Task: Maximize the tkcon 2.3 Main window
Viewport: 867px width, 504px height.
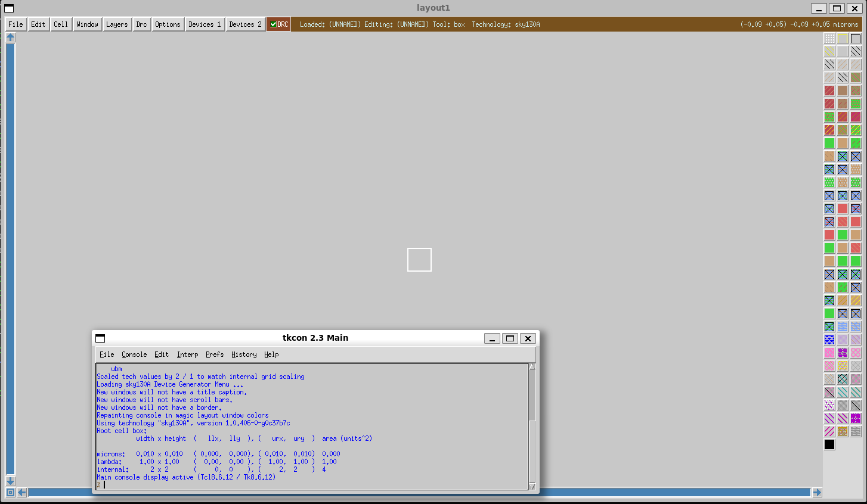Action: (510, 338)
